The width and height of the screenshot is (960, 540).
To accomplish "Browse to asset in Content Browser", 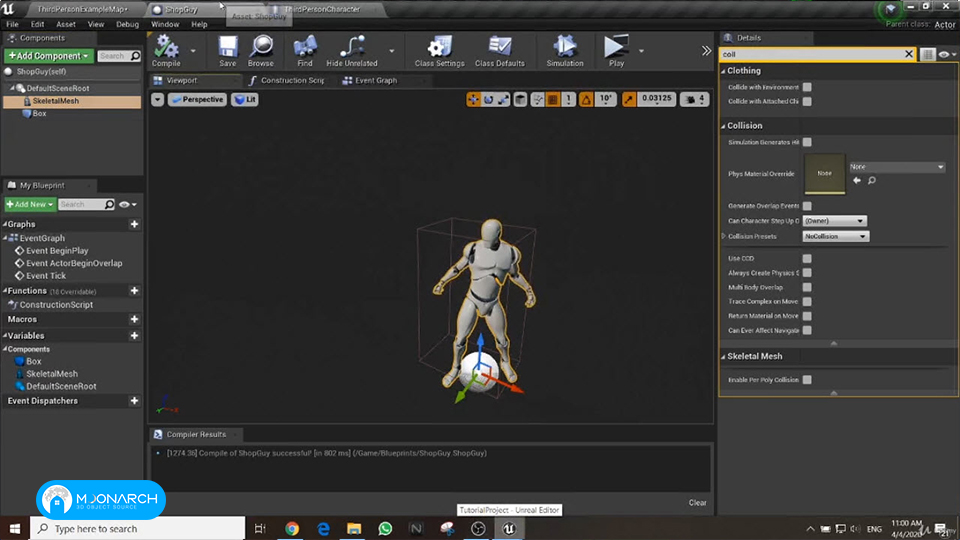I will click(x=261, y=51).
